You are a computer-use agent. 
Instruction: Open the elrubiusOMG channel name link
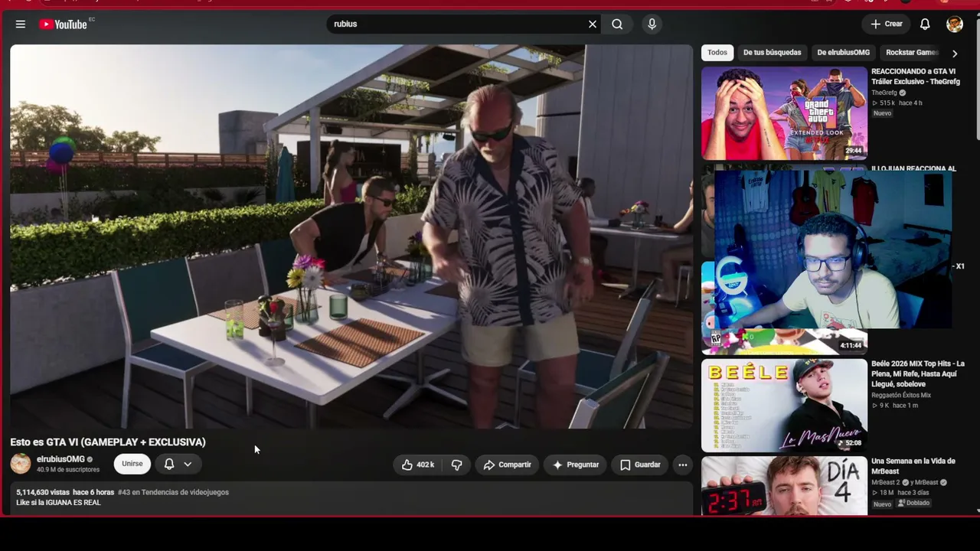pos(60,459)
